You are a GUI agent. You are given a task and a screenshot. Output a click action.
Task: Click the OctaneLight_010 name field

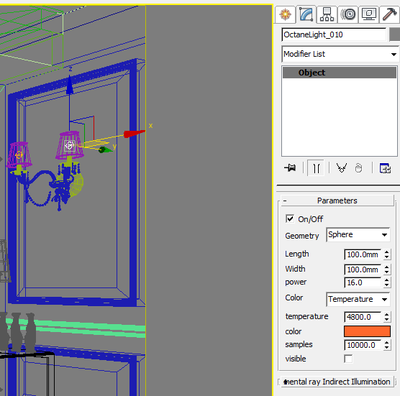(334, 35)
